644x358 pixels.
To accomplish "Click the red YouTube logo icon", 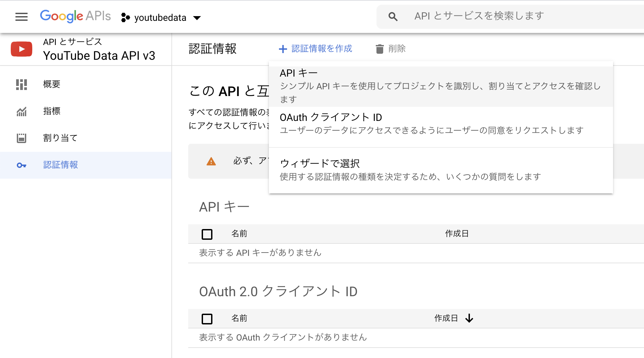I will click(22, 49).
